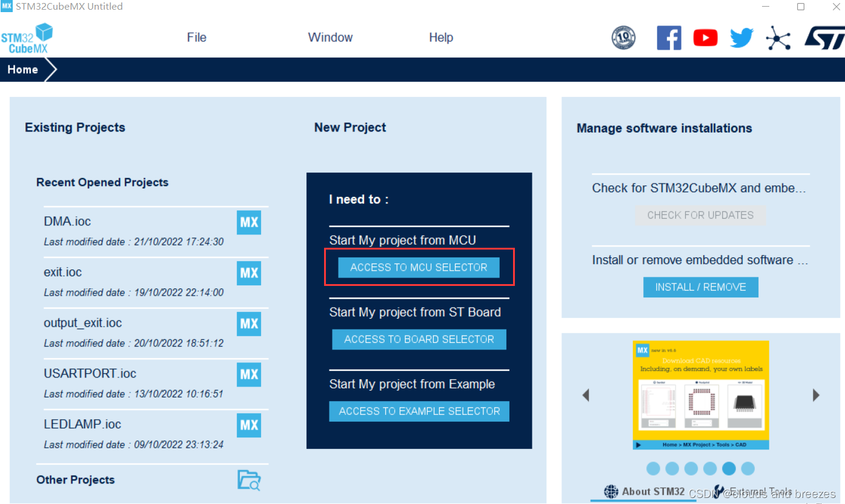Open the Twitter bird icon link

click(741, 38)
